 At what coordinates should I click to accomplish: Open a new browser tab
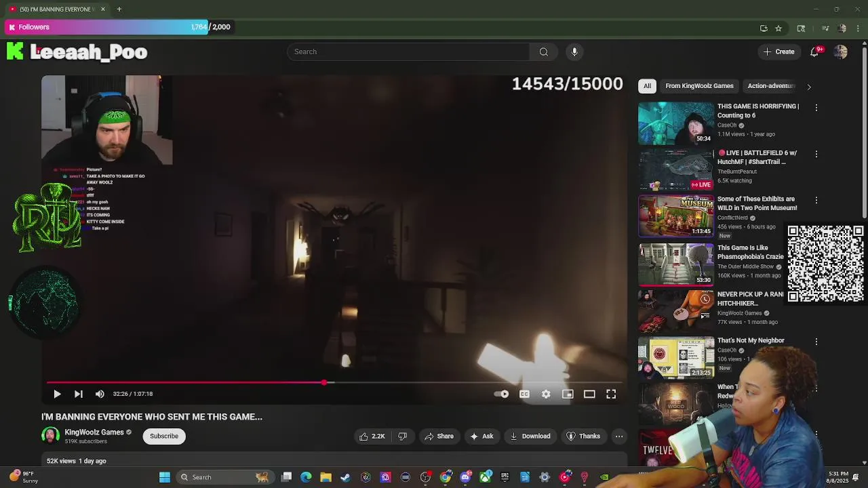point(119,9)
